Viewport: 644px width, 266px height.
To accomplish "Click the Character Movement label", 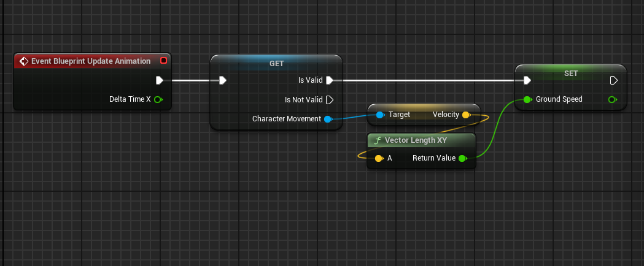I will point(287,119).
